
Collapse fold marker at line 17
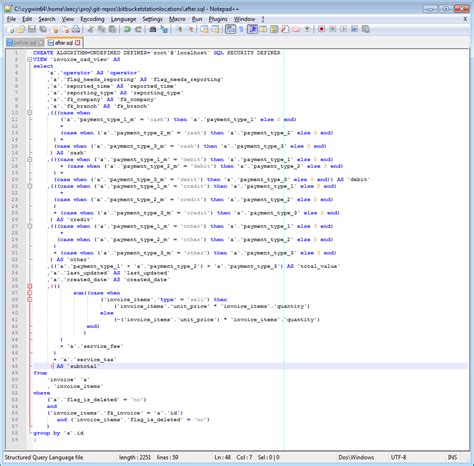(30, 159)
